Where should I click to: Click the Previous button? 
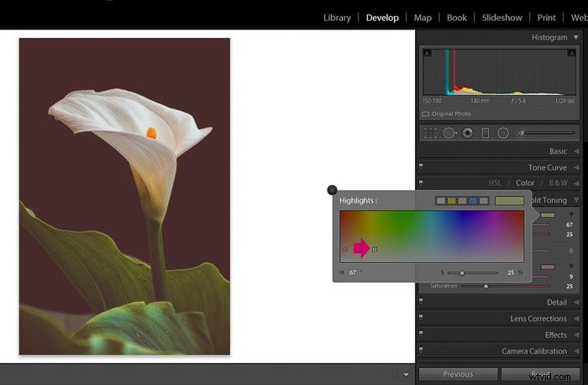459,374
